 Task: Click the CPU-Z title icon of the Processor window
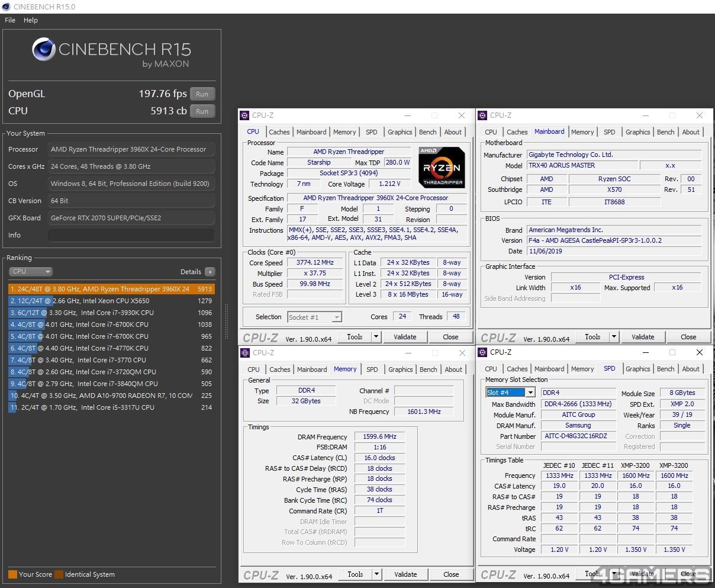click(244, 115)
